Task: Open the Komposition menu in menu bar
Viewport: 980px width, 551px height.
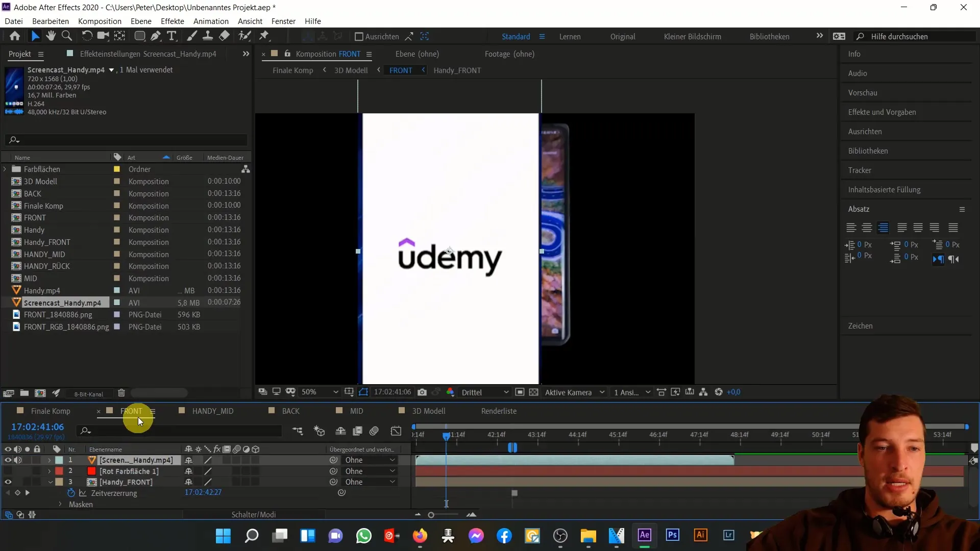Action: [100, 21]
